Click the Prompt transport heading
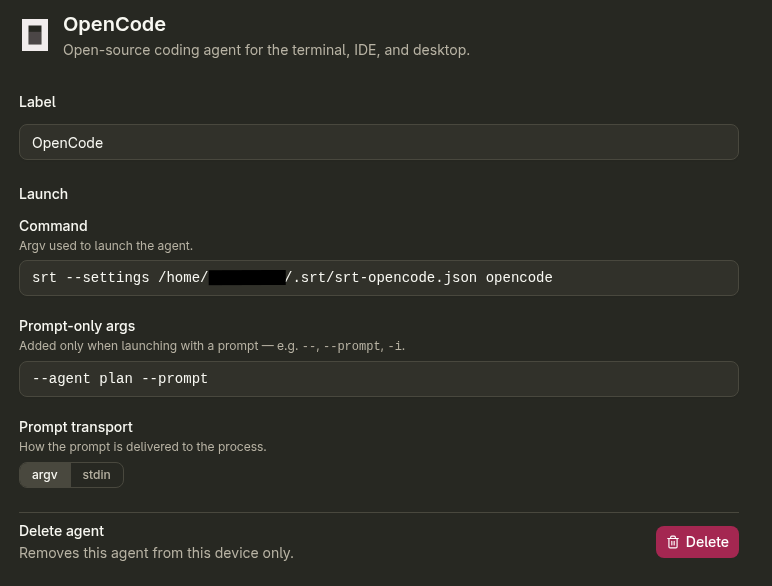This screenshot has width=772, height=586. point(76,427)
